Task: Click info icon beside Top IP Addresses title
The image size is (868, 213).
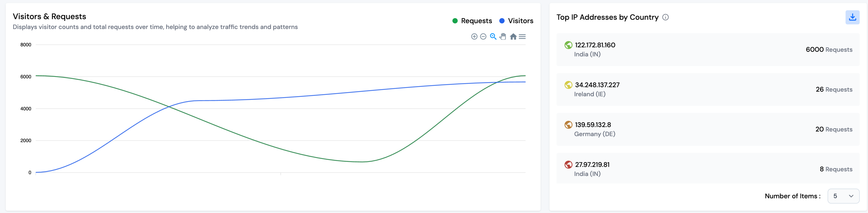Action: (x=665, y=18)
